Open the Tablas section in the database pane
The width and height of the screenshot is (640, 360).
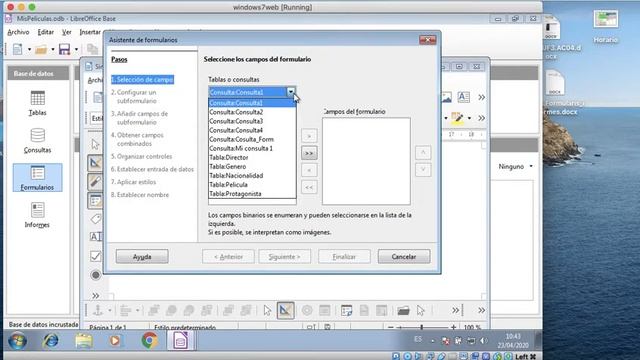(x=37, y=103)
